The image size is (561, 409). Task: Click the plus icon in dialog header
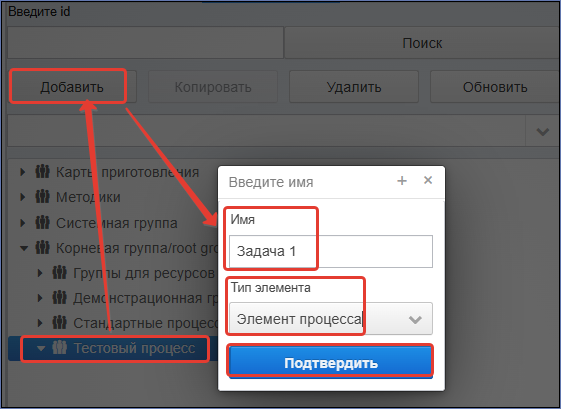tap(402, 181)
